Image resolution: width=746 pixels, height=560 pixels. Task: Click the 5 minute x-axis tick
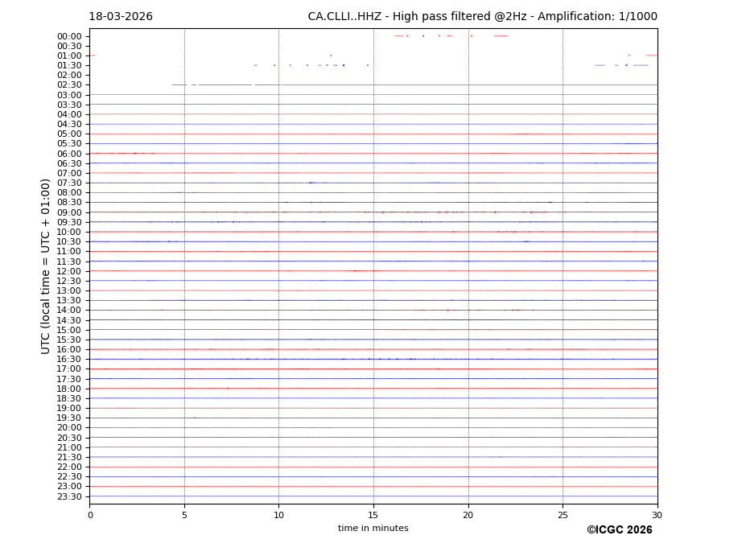[x=184, y=515]
